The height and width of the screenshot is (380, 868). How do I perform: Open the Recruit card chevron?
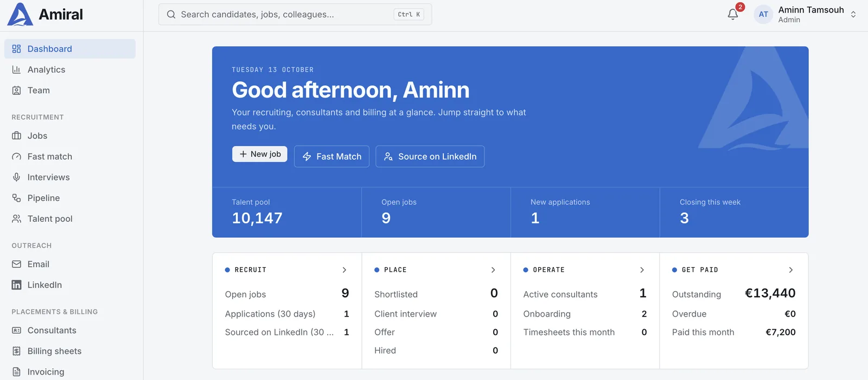(x=344, y=270)
